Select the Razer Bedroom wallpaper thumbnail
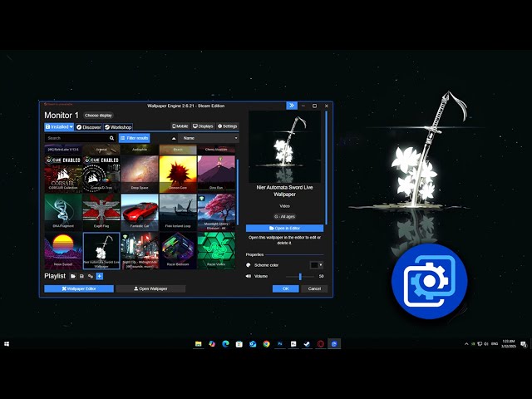Viewport: 532px width, 399px height. 178,251
